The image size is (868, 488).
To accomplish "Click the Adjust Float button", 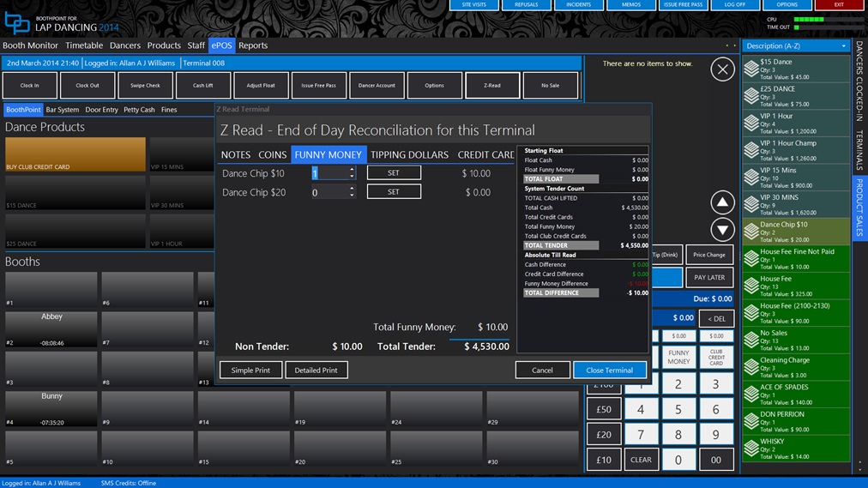I will [x=261, y=85].
